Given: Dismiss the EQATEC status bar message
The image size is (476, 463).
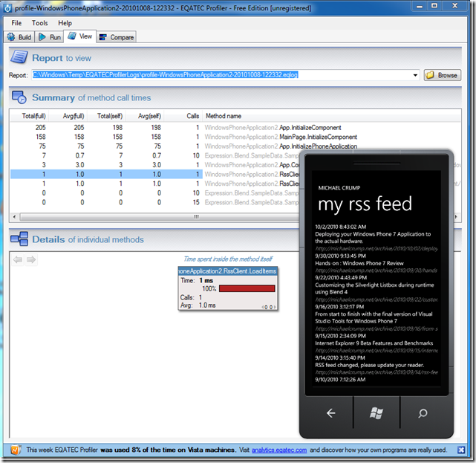Looking at the screenshot, I should click(461, 450).
